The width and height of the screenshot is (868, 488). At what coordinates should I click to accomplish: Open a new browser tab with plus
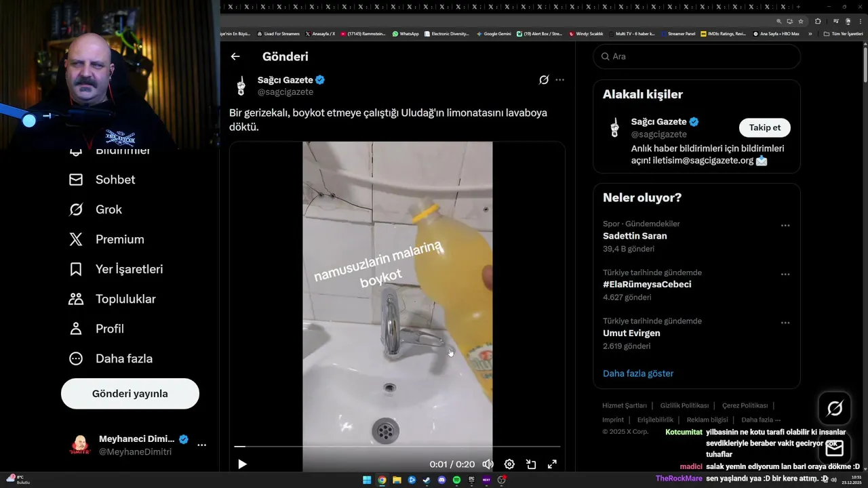(799, 6)
